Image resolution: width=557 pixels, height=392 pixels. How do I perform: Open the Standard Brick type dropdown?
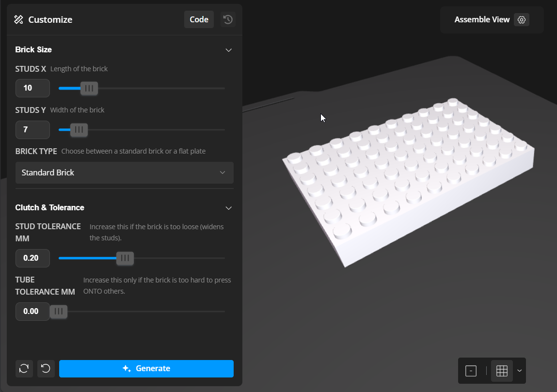[x=124, y=172]
